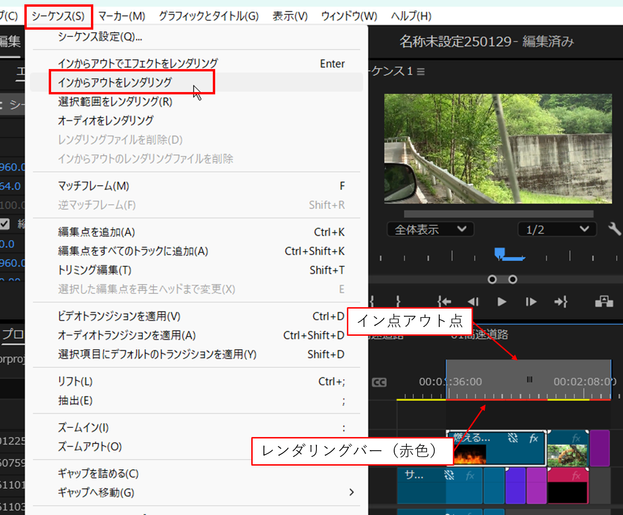Choose リフト(L) menu item
This screenshot has width=623, height=515.
pyautogui.click(x=196, y=381)
